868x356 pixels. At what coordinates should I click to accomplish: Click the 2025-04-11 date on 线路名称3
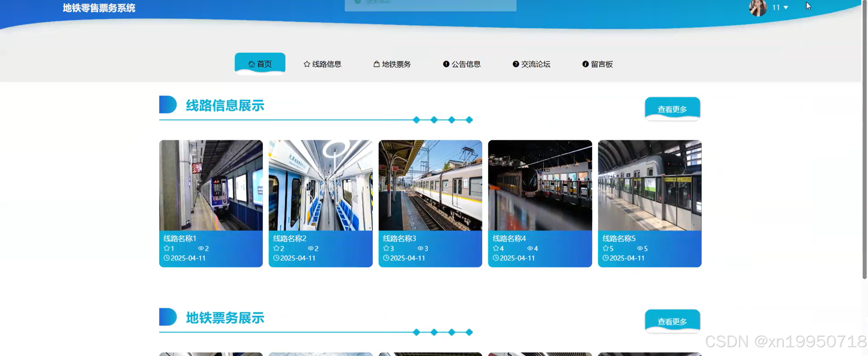tap(408, 258)
